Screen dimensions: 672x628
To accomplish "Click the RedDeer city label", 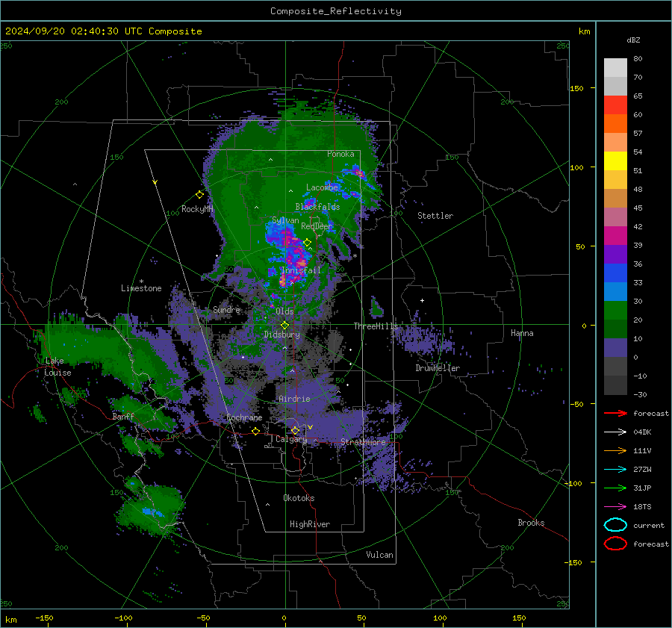I will [317, 226].
